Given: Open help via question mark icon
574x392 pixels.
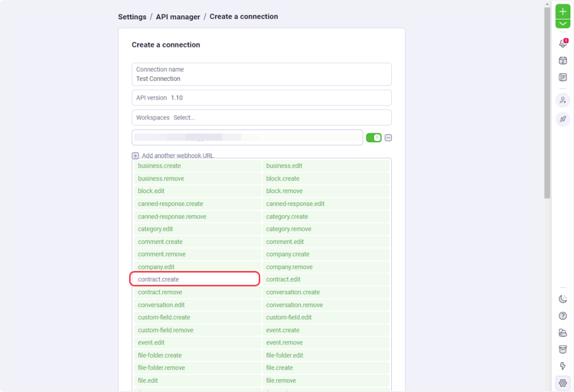Looking at the screenshot, I should tap(563, 316).
